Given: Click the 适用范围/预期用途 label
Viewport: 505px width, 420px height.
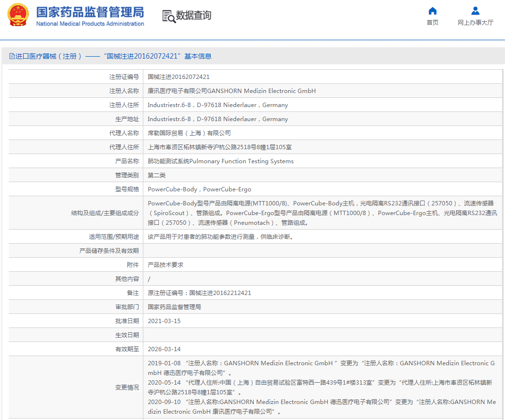Looking at the screenshot, I should coord(114,237).
